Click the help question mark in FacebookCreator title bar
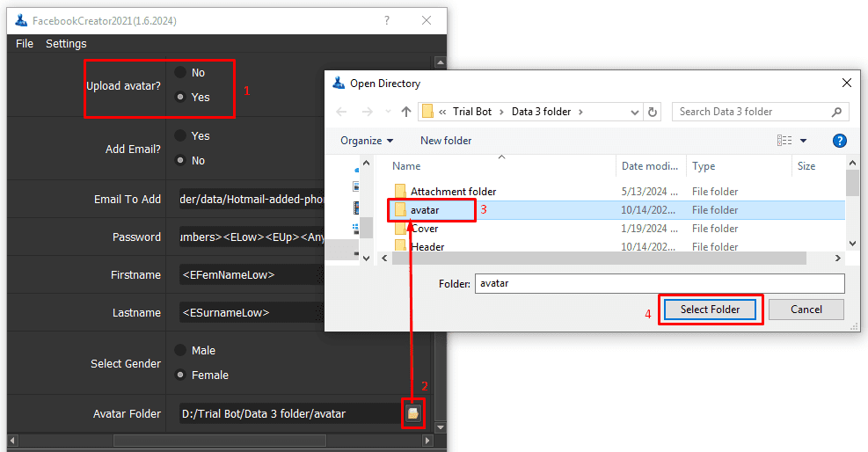This screenshot has height=452, width=868. [386, 20]
